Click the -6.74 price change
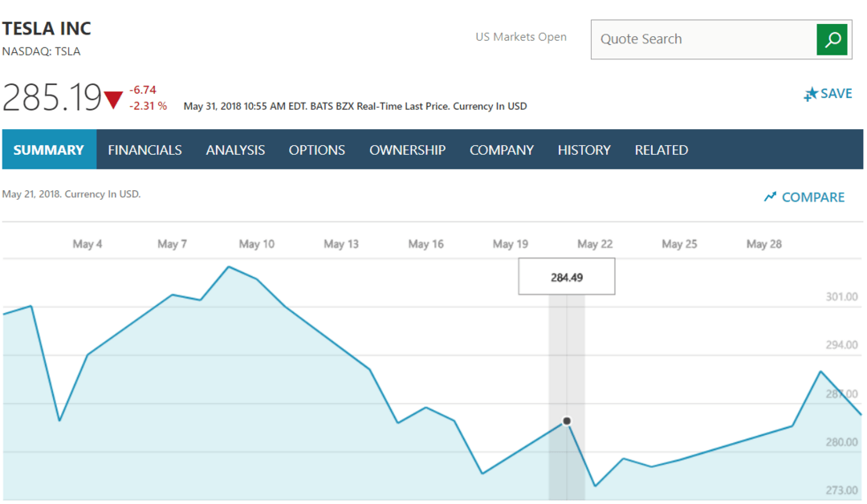Viewport: 867px width, 504px height. pyautogui.click(x=143, y=90)
